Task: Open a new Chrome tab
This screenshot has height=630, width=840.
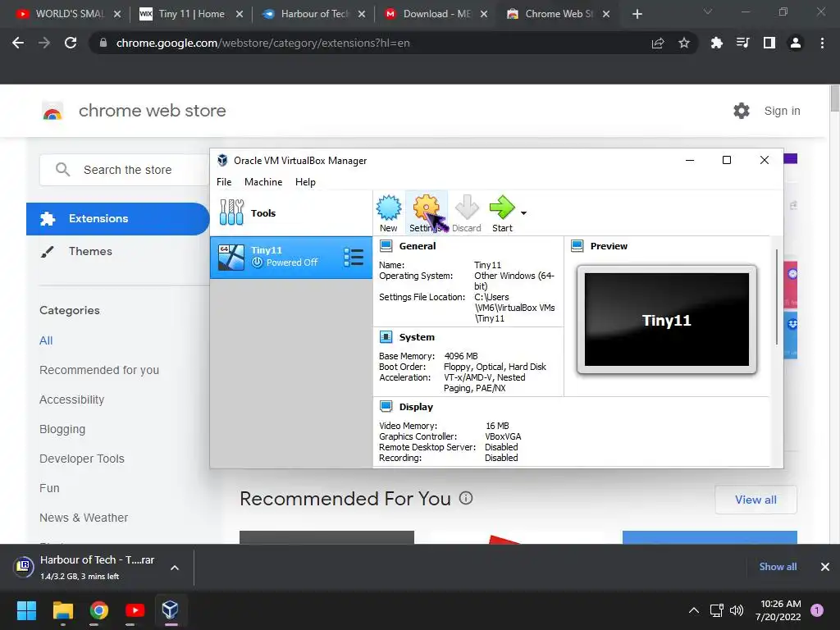Action: 637,14
